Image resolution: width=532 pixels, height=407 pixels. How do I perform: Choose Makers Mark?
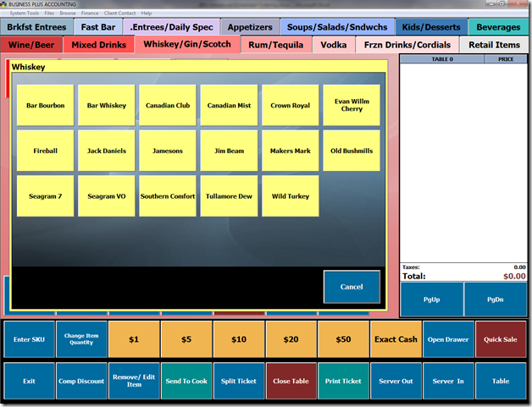pos(290,151)
